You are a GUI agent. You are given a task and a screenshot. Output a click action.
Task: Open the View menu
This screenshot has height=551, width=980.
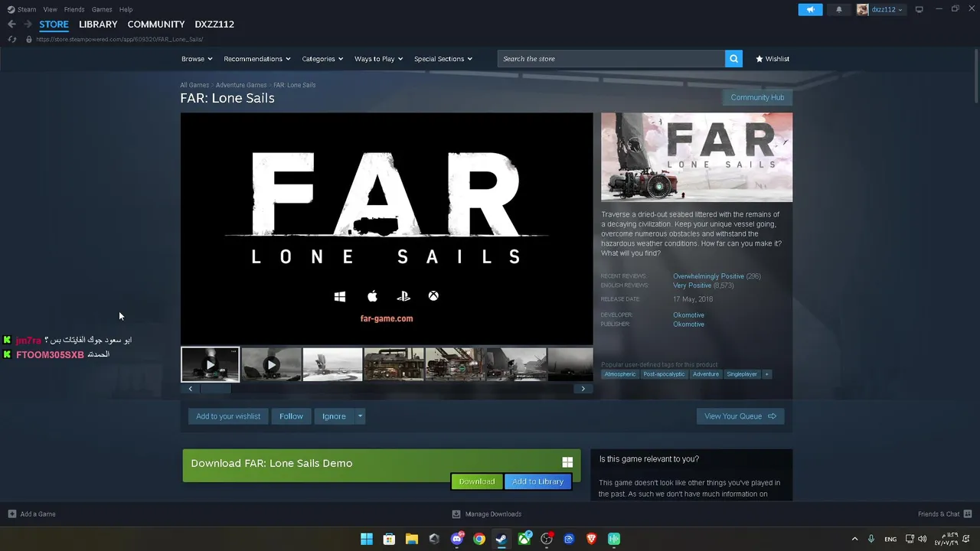[x=50, y=9]
